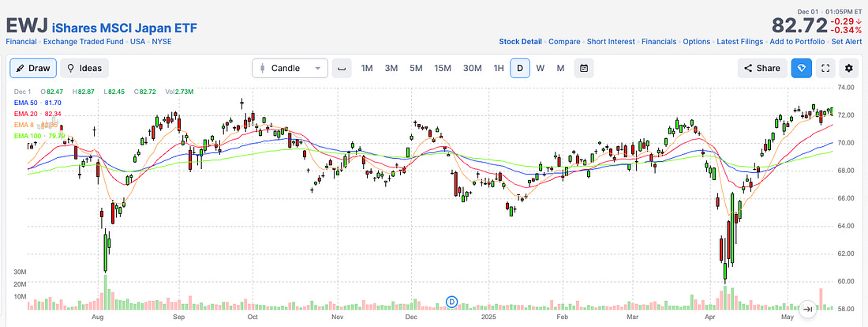868x327 pixels.
Task: Open the Stock Detail link
Action: [520, 42]
